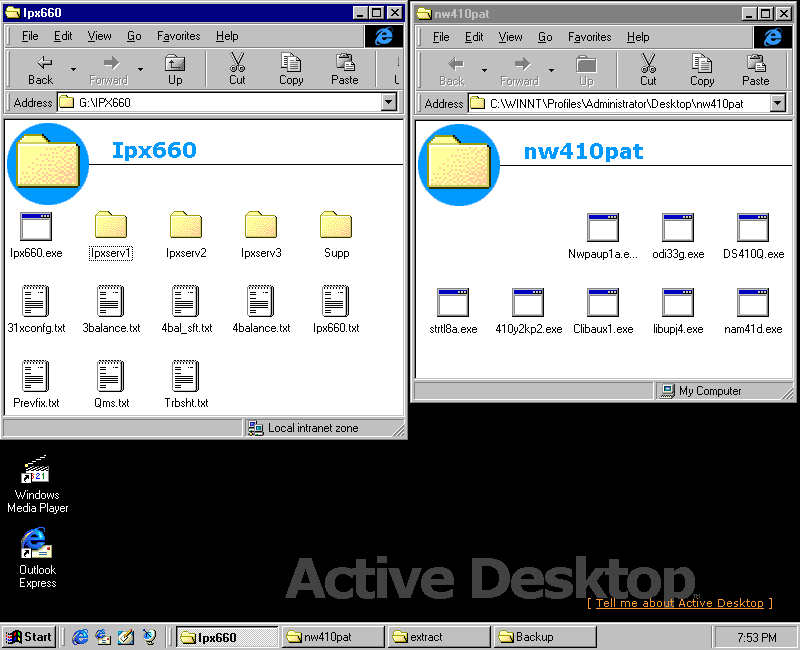This screenshot has height=650, width=800.
Task: Open Address dropdown in nw410pat window
Action: click(x=777, y=103)
